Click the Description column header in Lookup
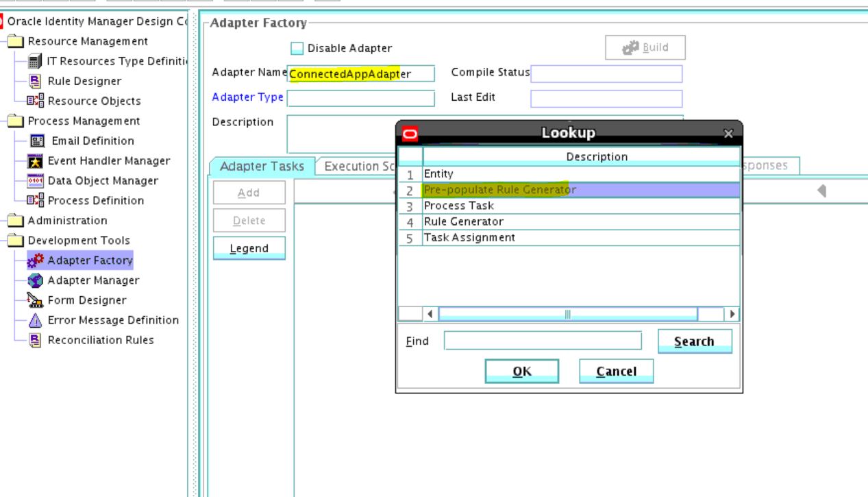The width and height of the screenshot is (868, 497). pyautogui.click(x=581, y=157)
